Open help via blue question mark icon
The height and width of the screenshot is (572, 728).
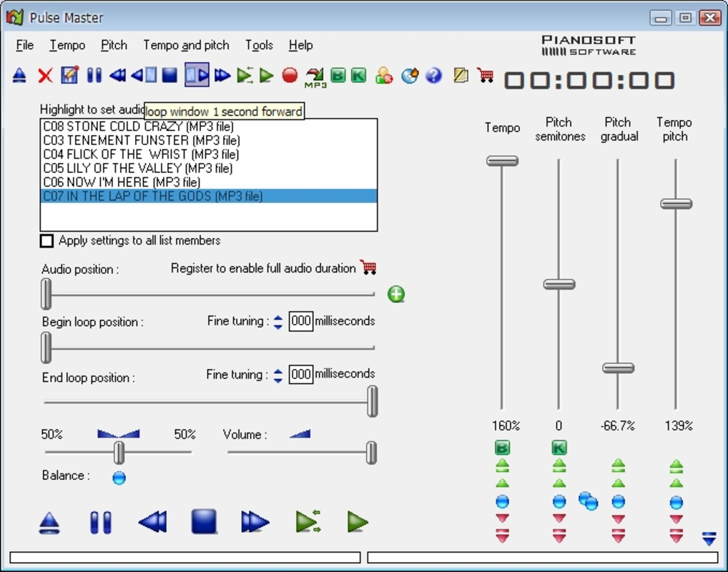[433, 75]
